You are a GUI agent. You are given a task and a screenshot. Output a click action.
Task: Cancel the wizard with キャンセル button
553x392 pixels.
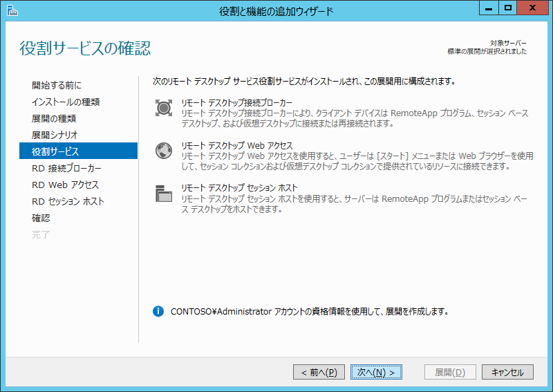(507, 372)
